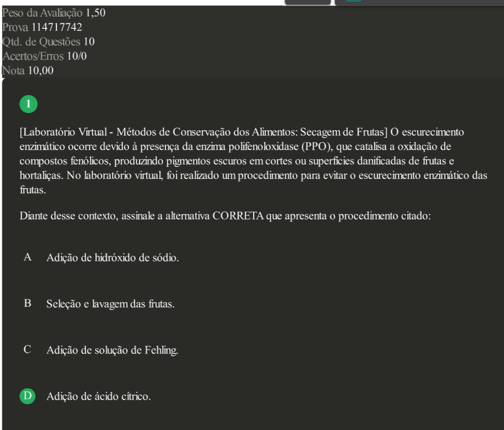The height and width of the screenshot is (430, 504).
Task: Click the 'Qtd. de Questões 10' line
Action: coord(48,42)
